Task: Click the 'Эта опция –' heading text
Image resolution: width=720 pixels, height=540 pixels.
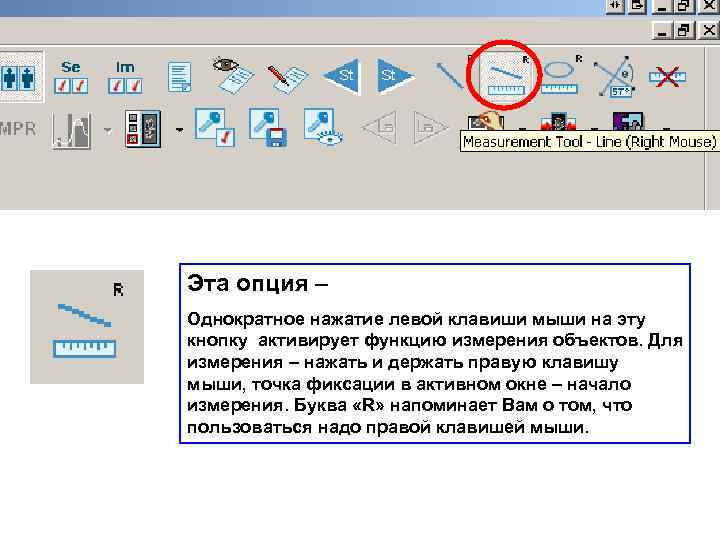Action: click(x=258, y=283)
